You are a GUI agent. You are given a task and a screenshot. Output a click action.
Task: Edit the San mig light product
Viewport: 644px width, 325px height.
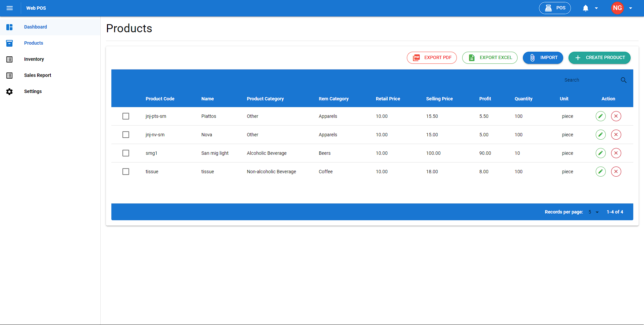[x=600, y=153]
